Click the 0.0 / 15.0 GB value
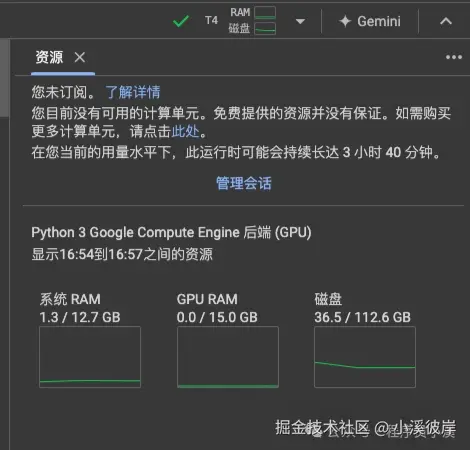The height and width of the screenshot is (450, 470). [x=217, y=317]
